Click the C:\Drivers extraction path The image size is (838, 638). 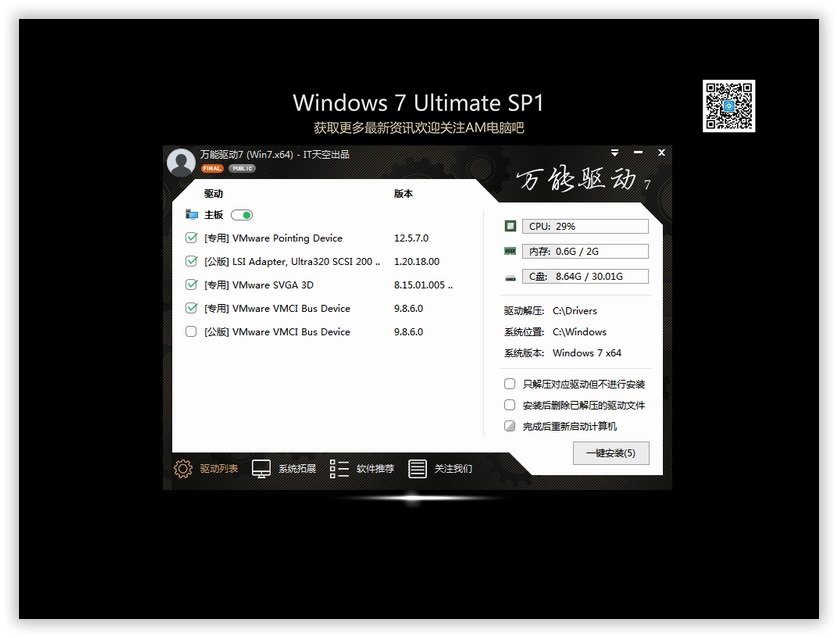[x=575, y=310]
